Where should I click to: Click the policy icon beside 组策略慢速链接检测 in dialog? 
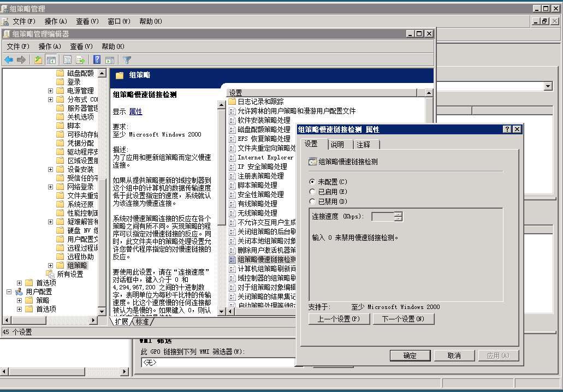pyautogui.click(x=313, y=162)
